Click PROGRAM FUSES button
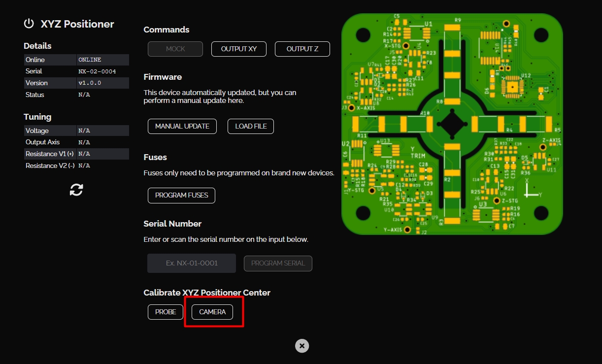This screenshot has width=602, height=364. [181, 195]
